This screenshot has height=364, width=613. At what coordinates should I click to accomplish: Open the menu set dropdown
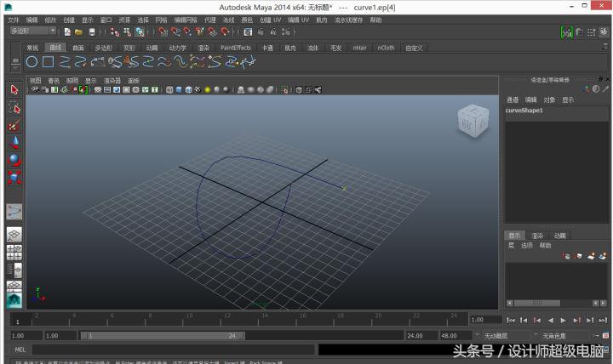click(33, 31)
